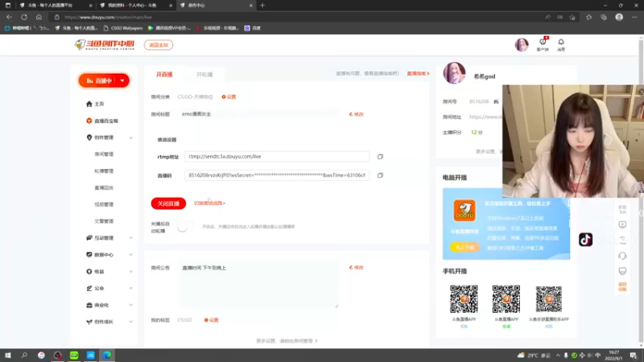Click the 斗鱼直播APP iOS QR code
This screenshot has height=362, width=644.
pos(464,298)
